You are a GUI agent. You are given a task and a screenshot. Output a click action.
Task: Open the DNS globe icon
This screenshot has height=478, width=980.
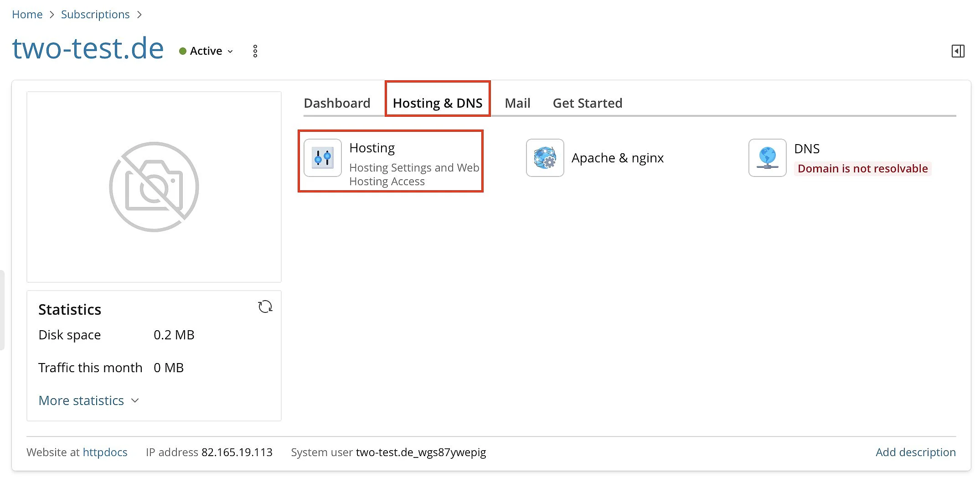pos(768,158)
